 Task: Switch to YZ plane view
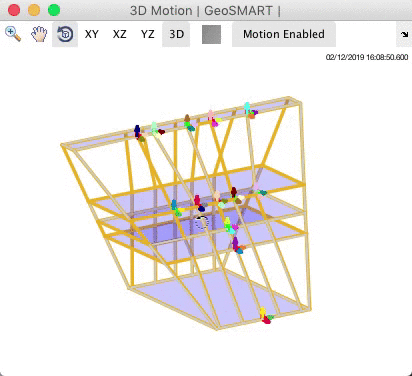(147, 34)
